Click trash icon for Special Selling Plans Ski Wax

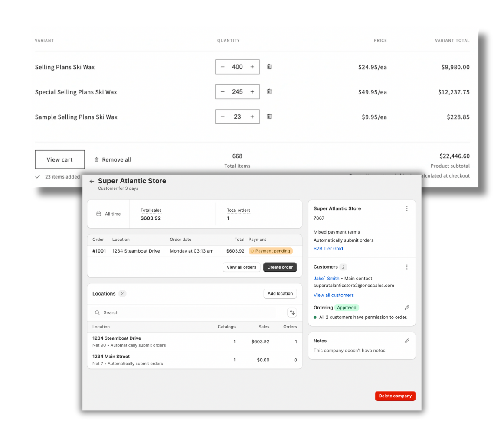pos(269,92)
